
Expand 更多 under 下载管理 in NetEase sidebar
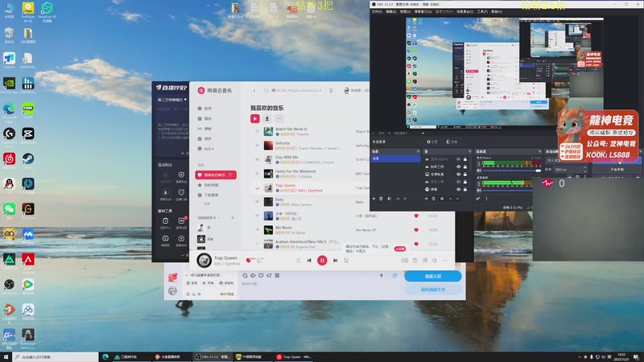(x=207, y=204)
